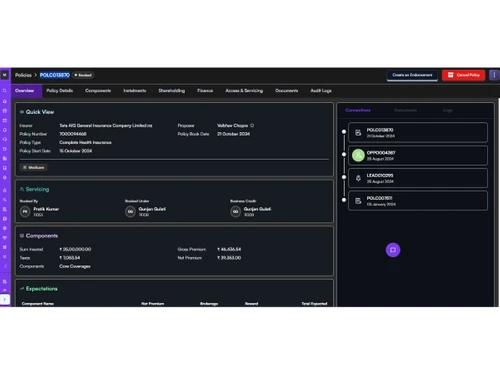Select Connections tab in right panel
The height and width of the screenshot is (375, 500).
[358, 110]
